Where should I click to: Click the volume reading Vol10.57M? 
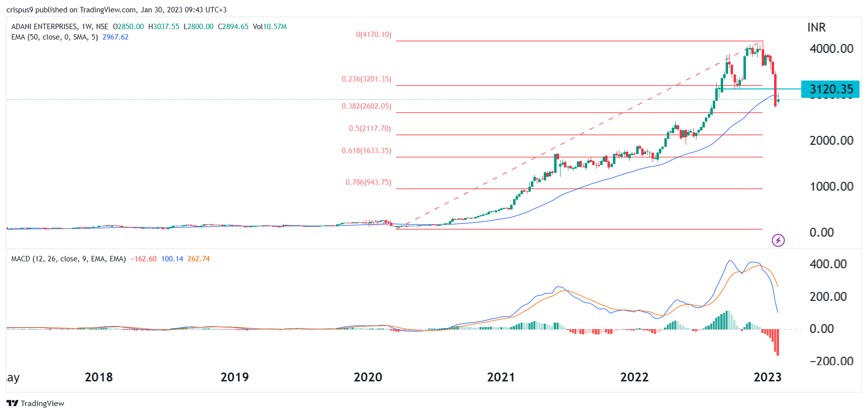(x=270, y=27)
